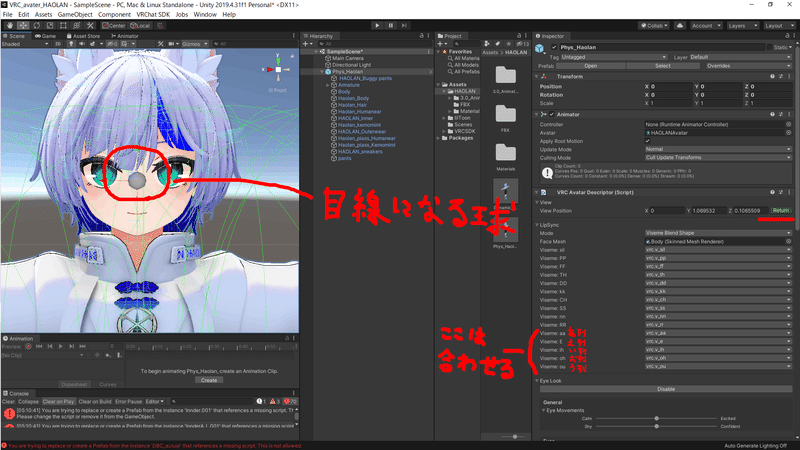Select the Move tool in the toolbar
The width and height of the screenshot is (800, 450).
click(x=23, y=26)
